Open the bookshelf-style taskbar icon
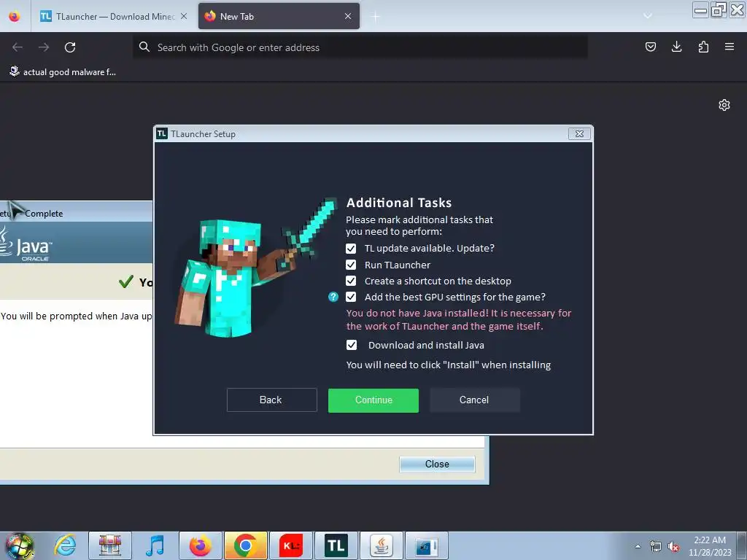Viewport: 747px width, 560px height. [110, 545]
